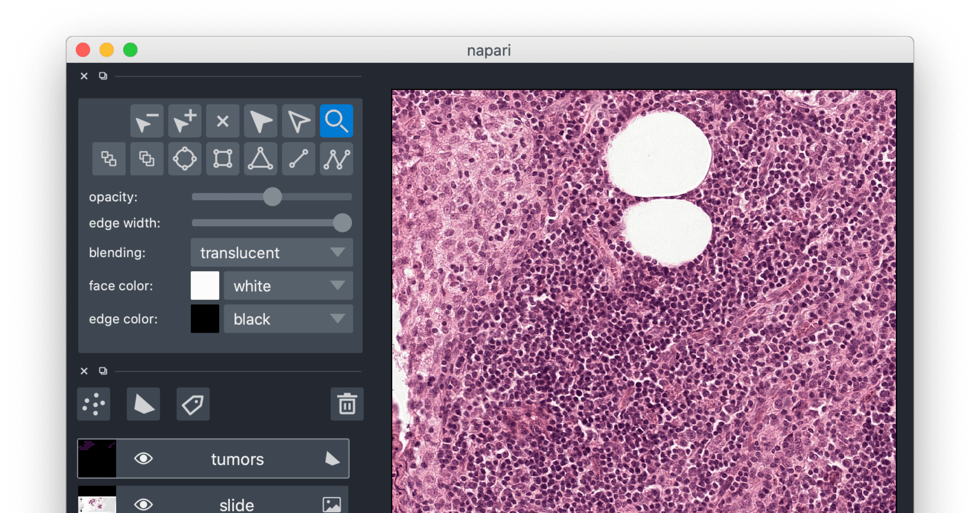Create a new points layer

[x=94, y=405]
